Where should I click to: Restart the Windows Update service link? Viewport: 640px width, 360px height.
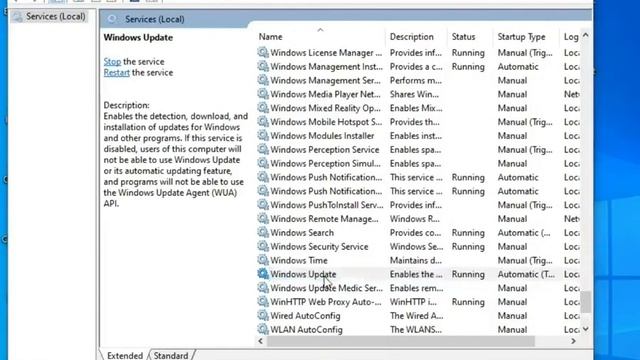(117, 73)
